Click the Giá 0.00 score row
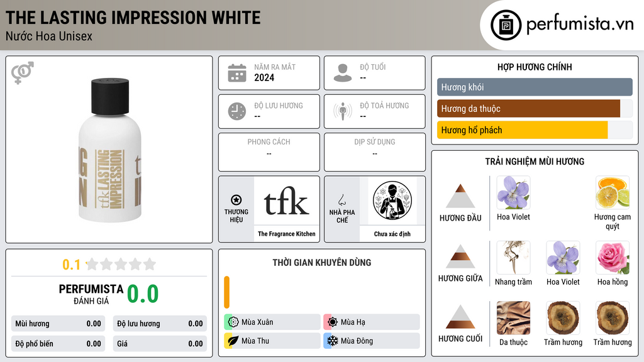 pyautogui.click(x=160, y=344)
